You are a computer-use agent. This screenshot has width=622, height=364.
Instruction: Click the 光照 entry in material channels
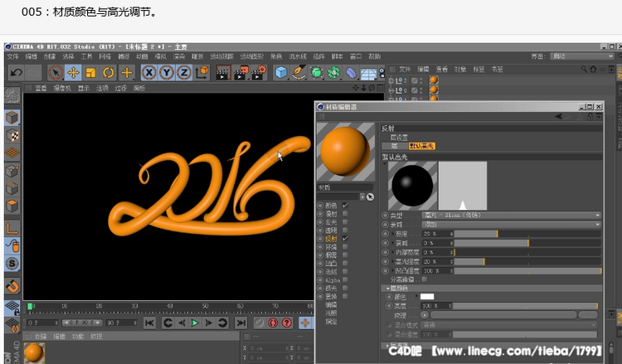[331, 313]
